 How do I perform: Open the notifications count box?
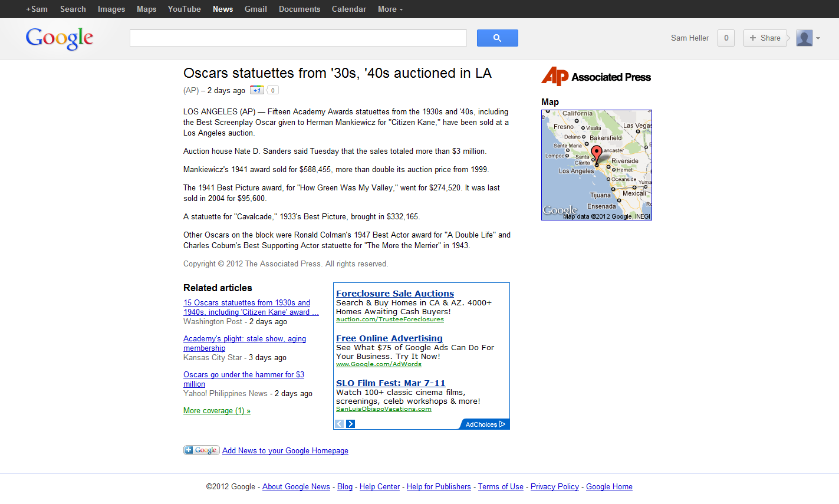pos(726,38)
